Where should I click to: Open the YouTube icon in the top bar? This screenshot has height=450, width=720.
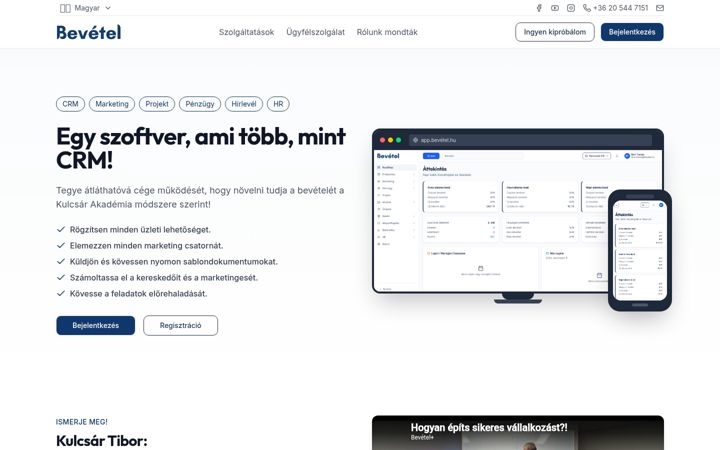click(555, 8)
